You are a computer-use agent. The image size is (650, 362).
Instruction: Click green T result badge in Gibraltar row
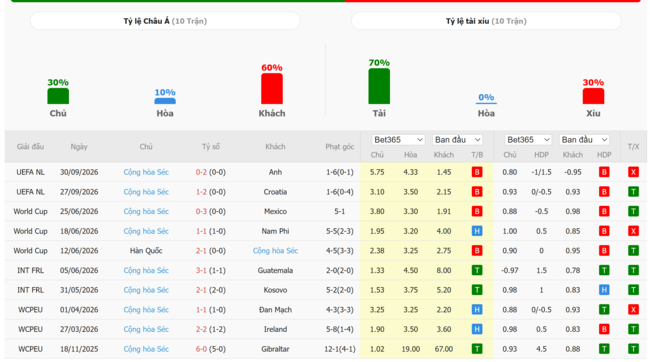tap(477, 349)
